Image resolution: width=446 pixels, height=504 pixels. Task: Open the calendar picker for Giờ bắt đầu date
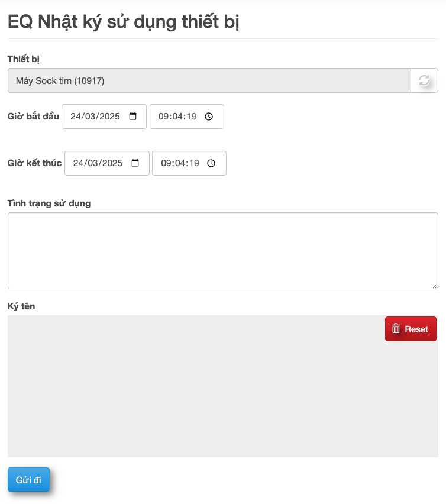coord(132,117)
